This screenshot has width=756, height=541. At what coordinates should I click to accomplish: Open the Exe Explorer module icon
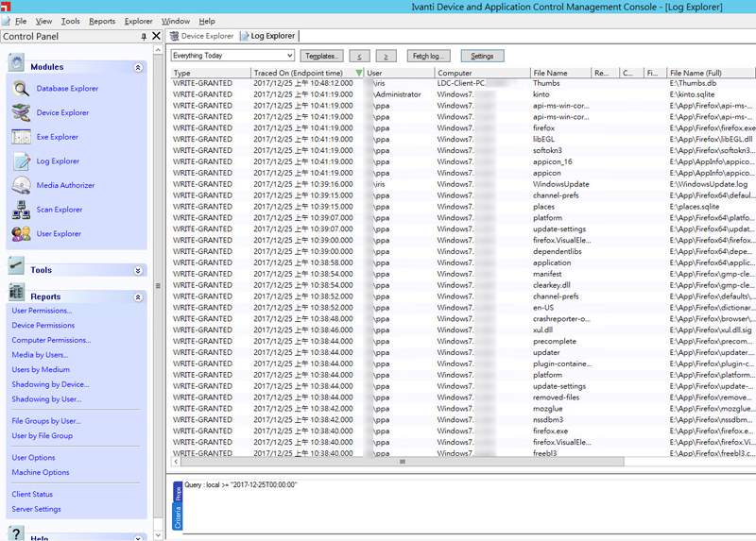[21, 137]
